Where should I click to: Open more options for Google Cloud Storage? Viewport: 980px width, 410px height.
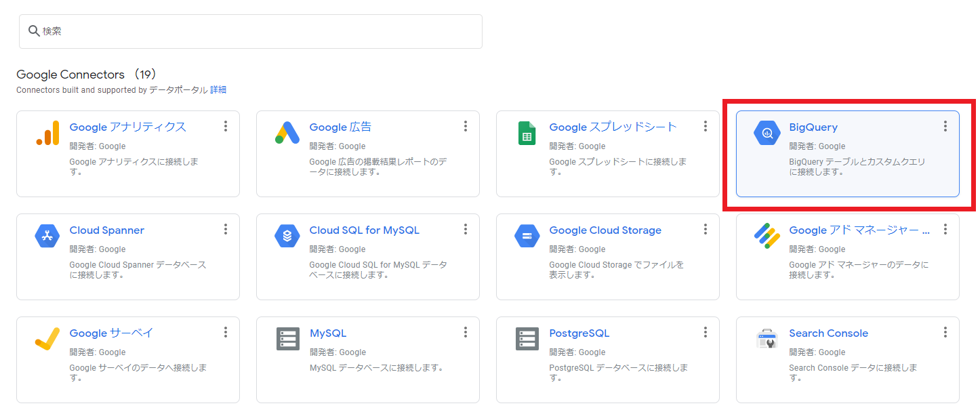pyautogui.click(x=706, y=229)
